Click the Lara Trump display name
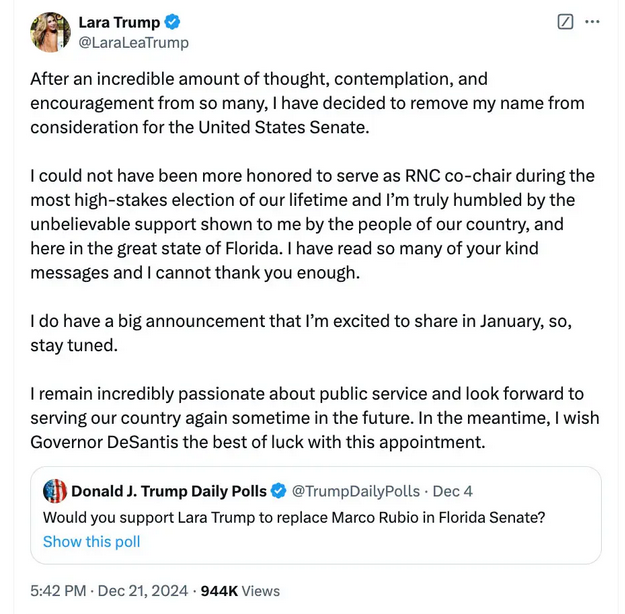This screenshot has height=614, width=625. tap(118, 22)
